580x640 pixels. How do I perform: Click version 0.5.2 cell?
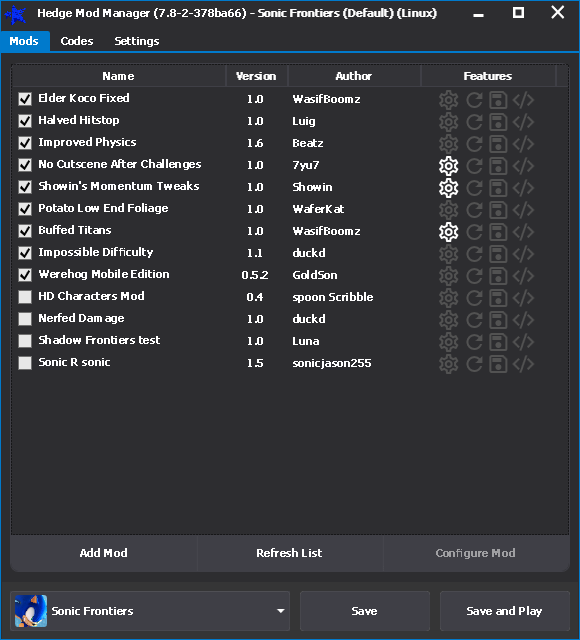(x=255, y=275)
